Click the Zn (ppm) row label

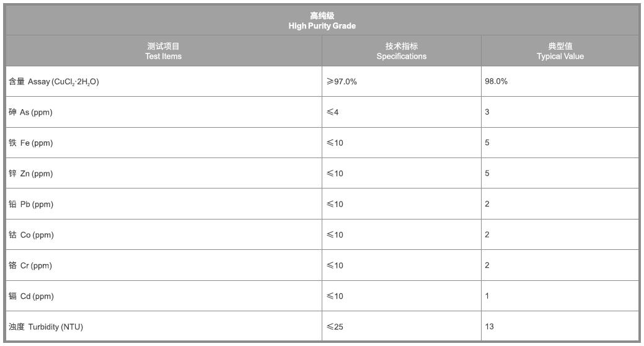[x=31, y=174]
